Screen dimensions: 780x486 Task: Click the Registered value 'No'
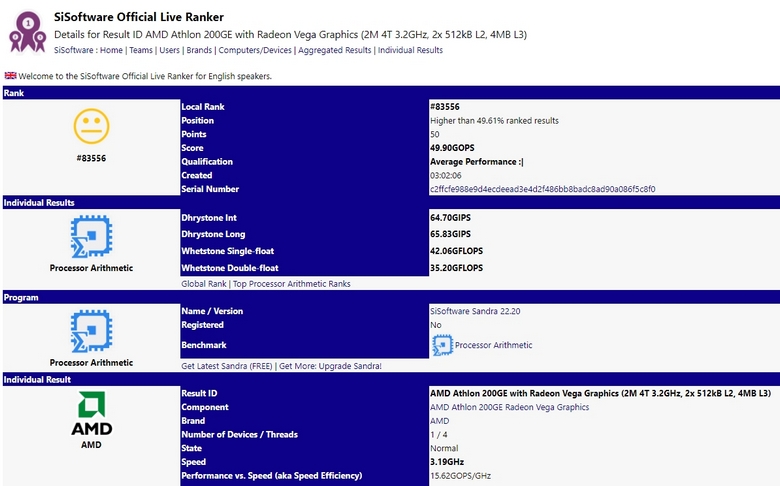pyautogui.click(x=436, y=325)
